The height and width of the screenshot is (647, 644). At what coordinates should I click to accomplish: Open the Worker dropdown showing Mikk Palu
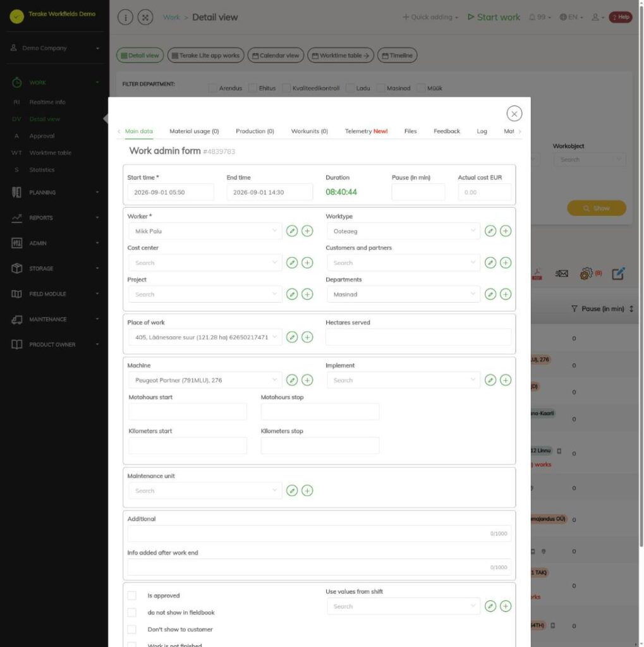205,231
